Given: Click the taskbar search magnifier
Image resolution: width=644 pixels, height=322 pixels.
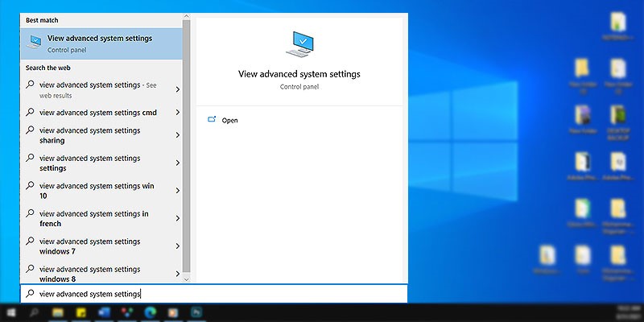Looking at the screenshot, I should point(34,313).
